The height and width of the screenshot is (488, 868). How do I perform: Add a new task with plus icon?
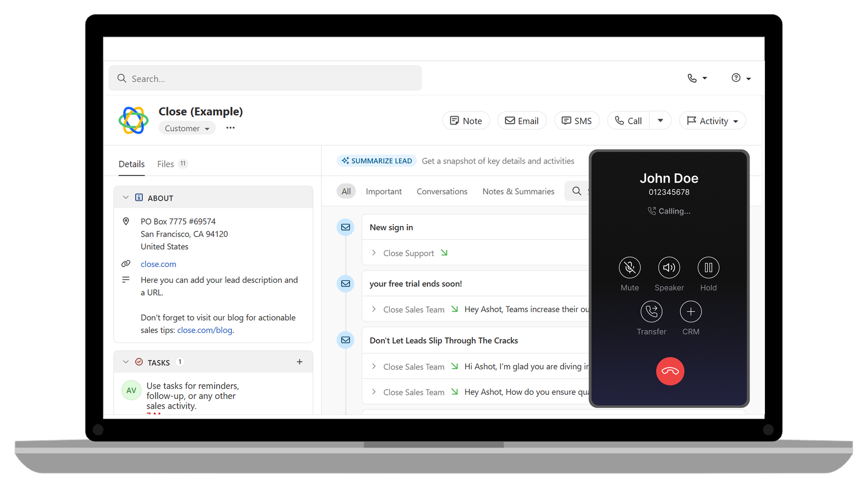299,362
